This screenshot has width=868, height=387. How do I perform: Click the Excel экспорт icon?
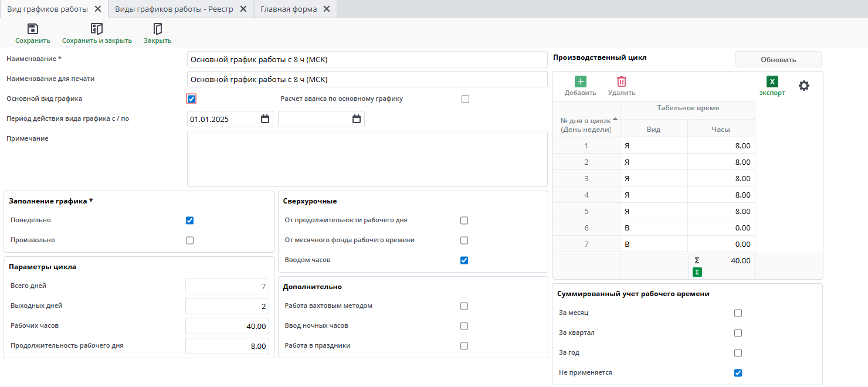[772, 82]
